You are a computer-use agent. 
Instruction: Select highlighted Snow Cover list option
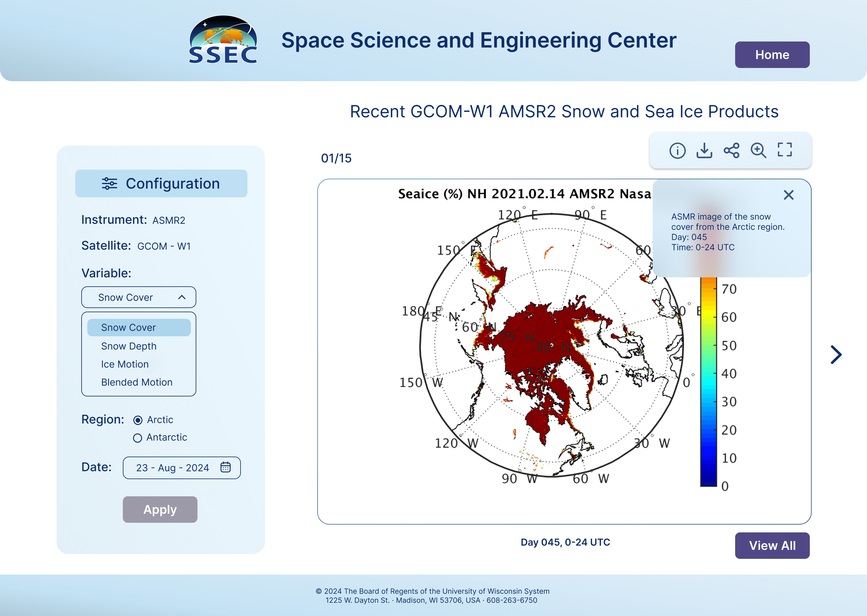click(139, 327)
